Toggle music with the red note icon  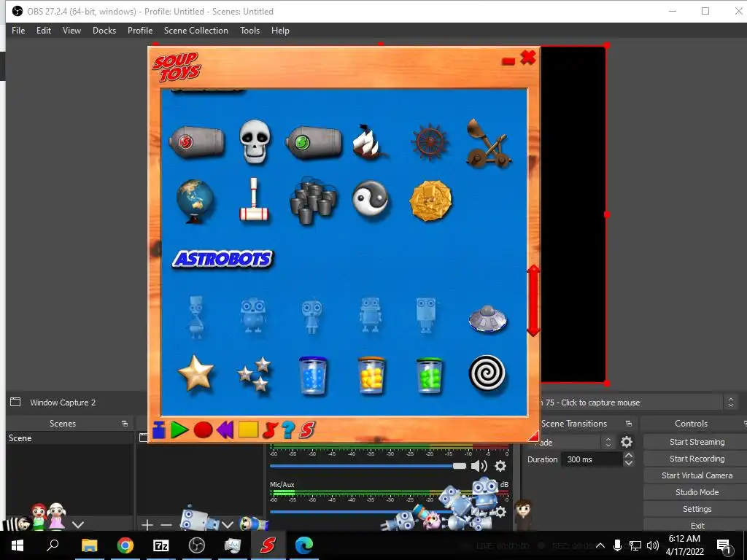pyautogui.click(x=270, y=429)
